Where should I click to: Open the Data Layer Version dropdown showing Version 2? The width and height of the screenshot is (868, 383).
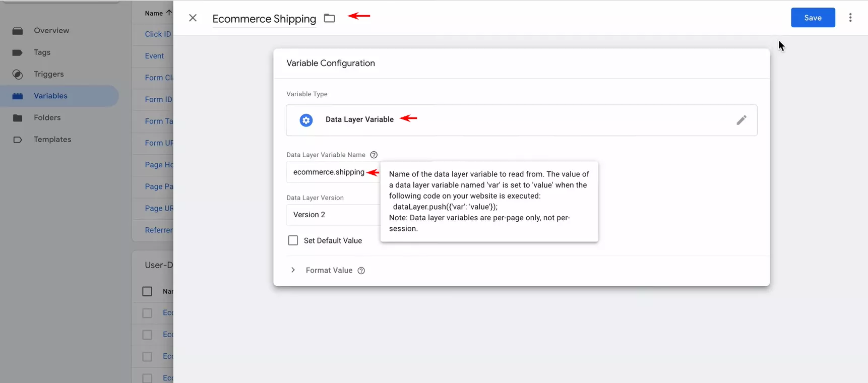tap(334, 215)
